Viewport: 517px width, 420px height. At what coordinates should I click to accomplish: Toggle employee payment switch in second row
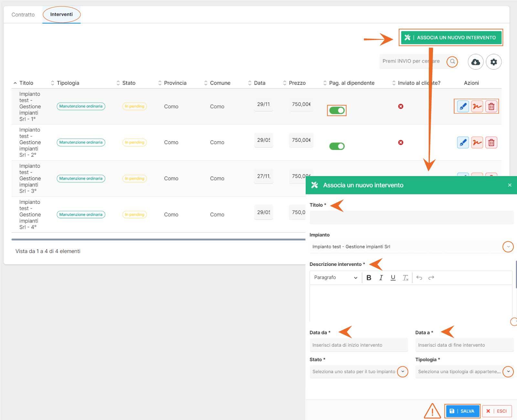[x=337, y=146]
